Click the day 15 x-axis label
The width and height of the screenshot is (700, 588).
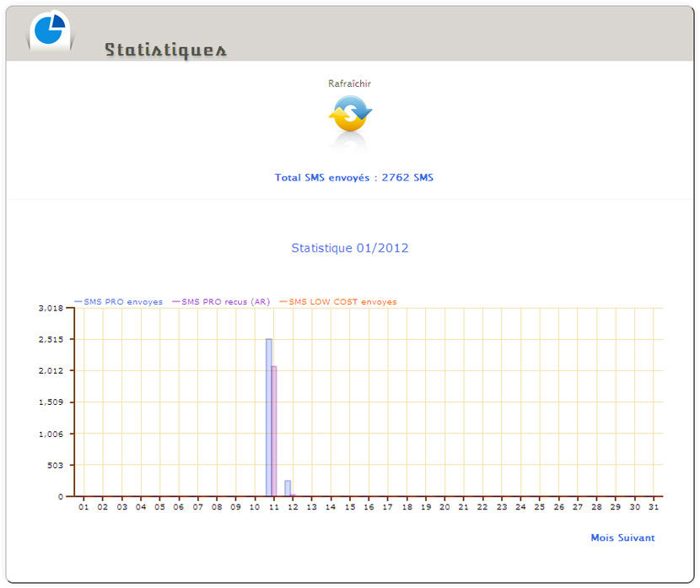click(x=349, y=507)
